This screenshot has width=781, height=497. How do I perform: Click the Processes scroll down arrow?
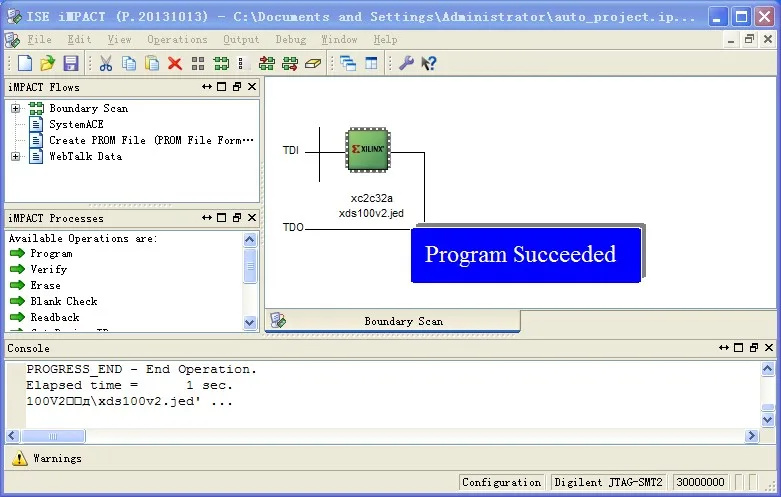click(x=250, y=322)
